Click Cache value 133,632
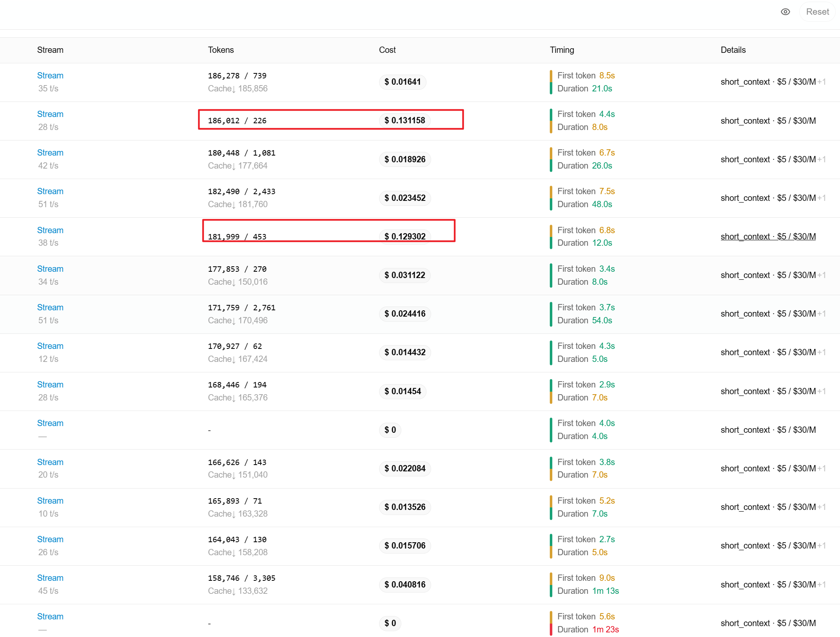 (238, 591)
